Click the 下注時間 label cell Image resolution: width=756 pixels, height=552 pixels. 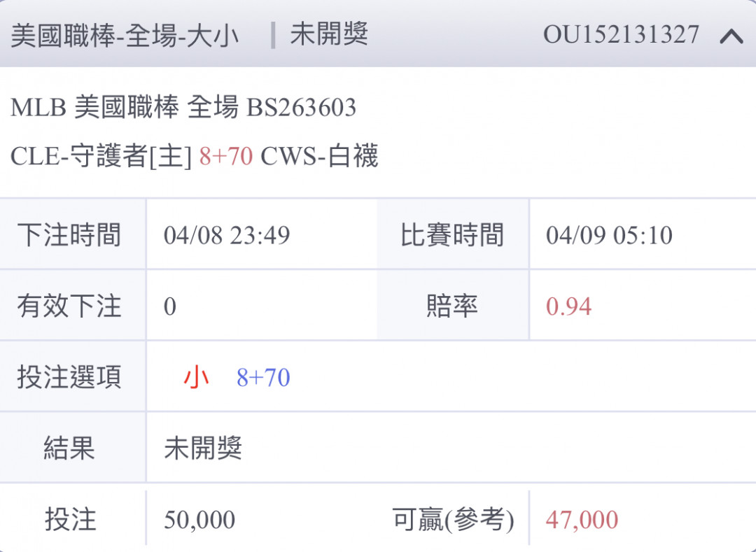point(73,234)
